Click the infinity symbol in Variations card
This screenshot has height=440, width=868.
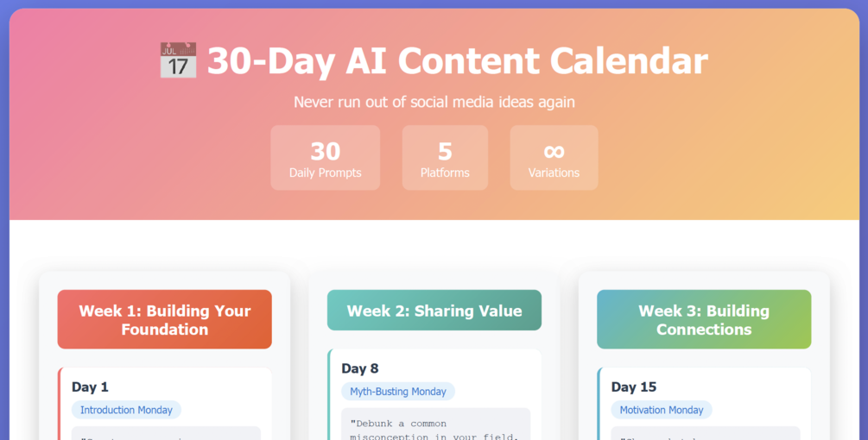coord(554,151)
